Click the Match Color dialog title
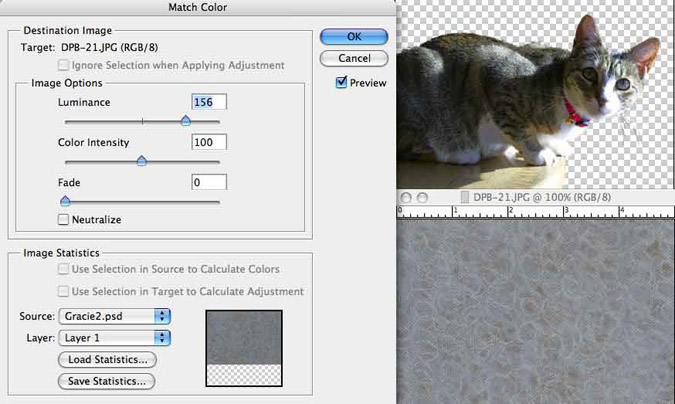Image resolution: width=675 pixels, height=404 pixels. [x=198, y=7]
